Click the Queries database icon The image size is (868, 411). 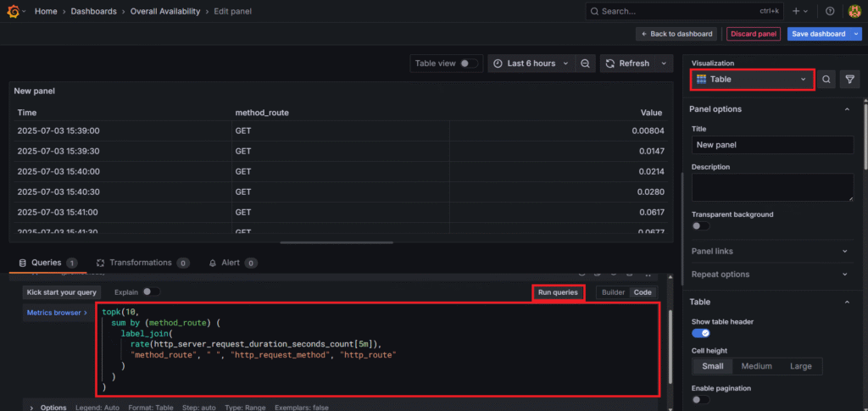[x=23, y=263]
